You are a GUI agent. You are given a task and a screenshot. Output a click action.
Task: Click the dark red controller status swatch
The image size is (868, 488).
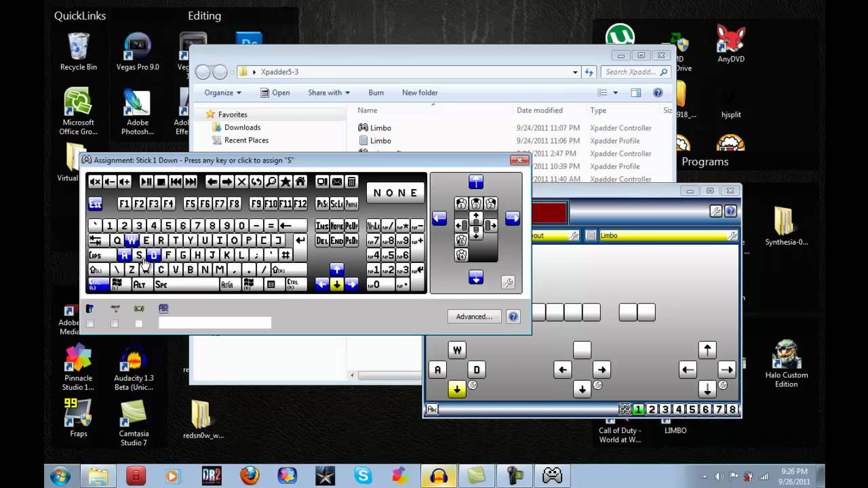point(549,213)
